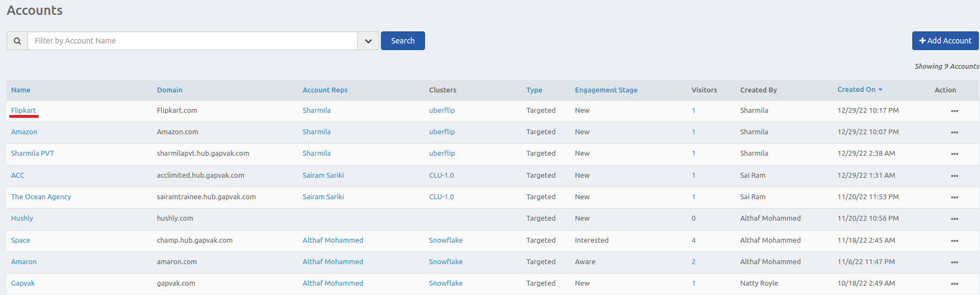Image resolution: width=980 pixels, height=295 pixels.
Task: Open the action menu for Space row
Action: tap(954, 241)
